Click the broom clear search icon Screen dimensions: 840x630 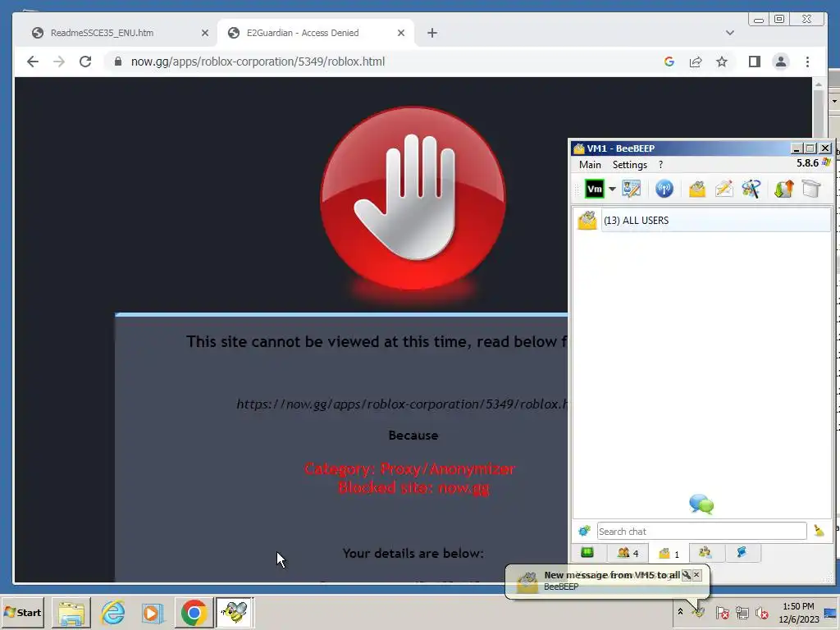click(x=819, y=531)
